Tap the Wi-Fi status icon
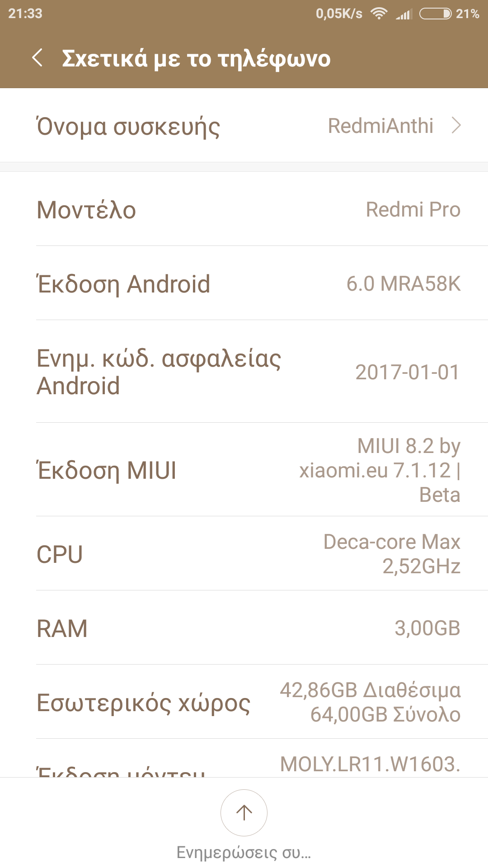 (379, 14)
